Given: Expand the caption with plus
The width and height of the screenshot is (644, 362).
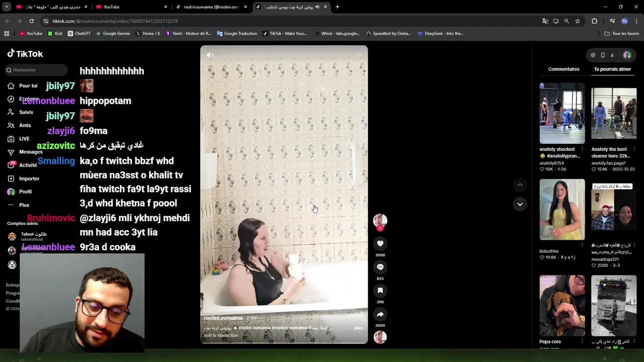Looking at the screenshot, I should click(x=358, y=328).
